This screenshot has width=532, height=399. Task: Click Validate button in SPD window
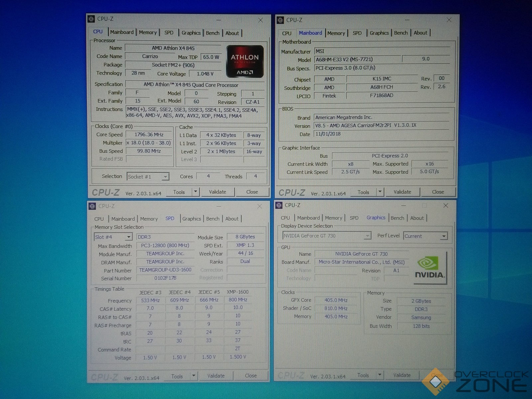(x=216, y=376)
